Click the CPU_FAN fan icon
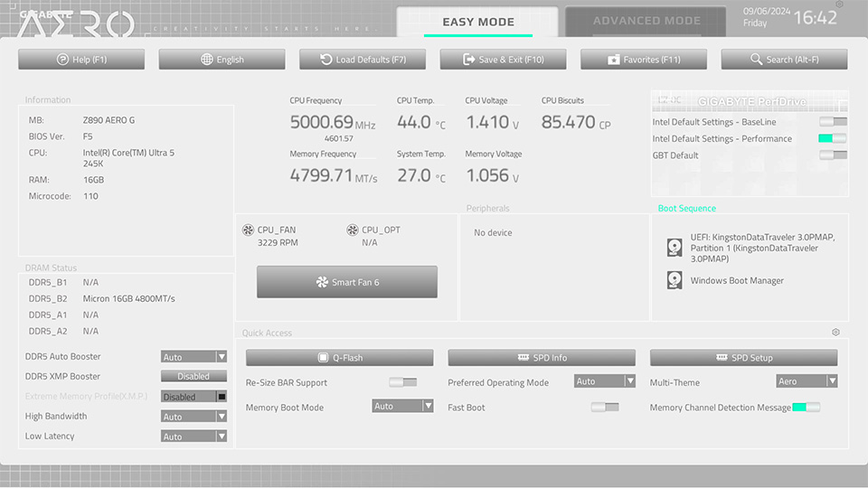 248,230
